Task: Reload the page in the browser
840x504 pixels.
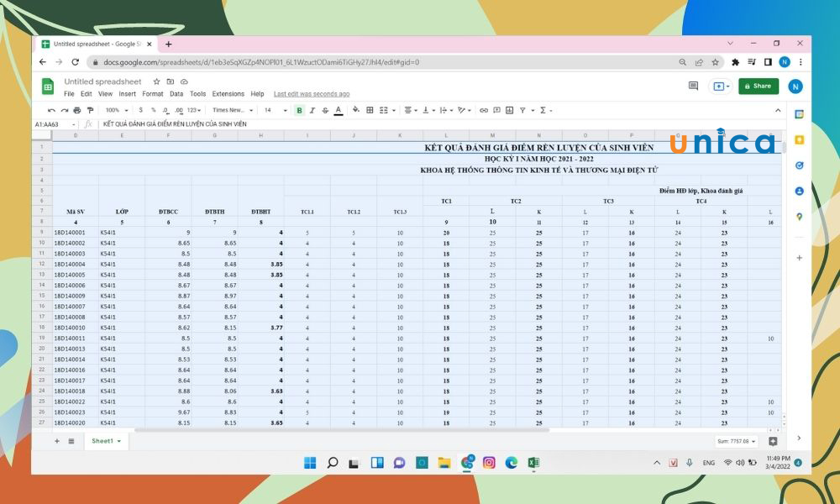Action: [76, 62]
